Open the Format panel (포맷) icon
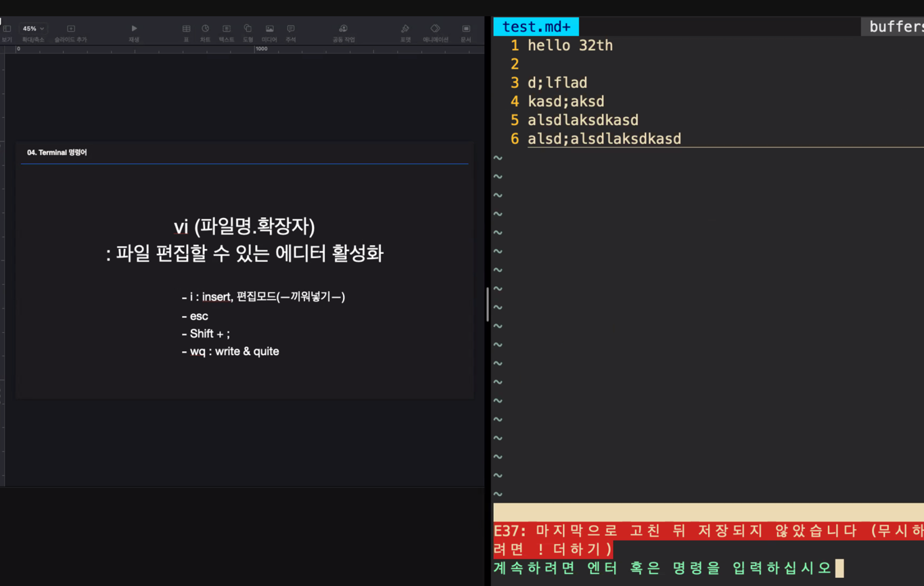This screenshot has width=924, height=586. (405, 28)
